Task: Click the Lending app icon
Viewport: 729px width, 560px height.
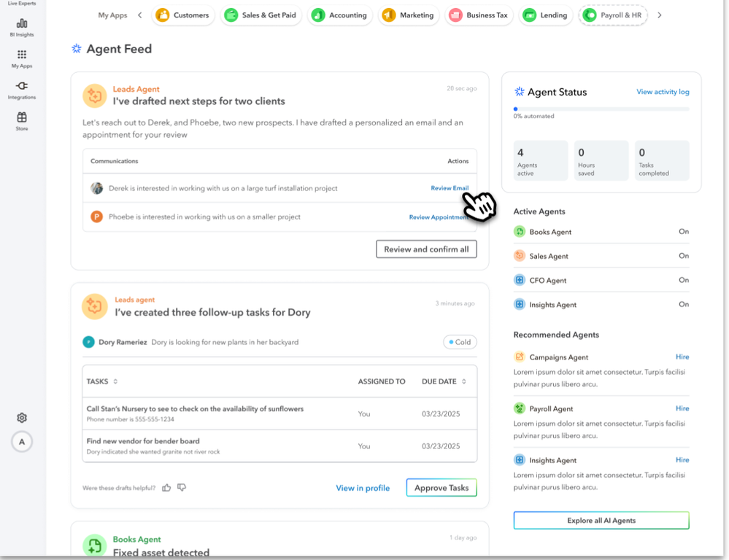Action: 529,15
